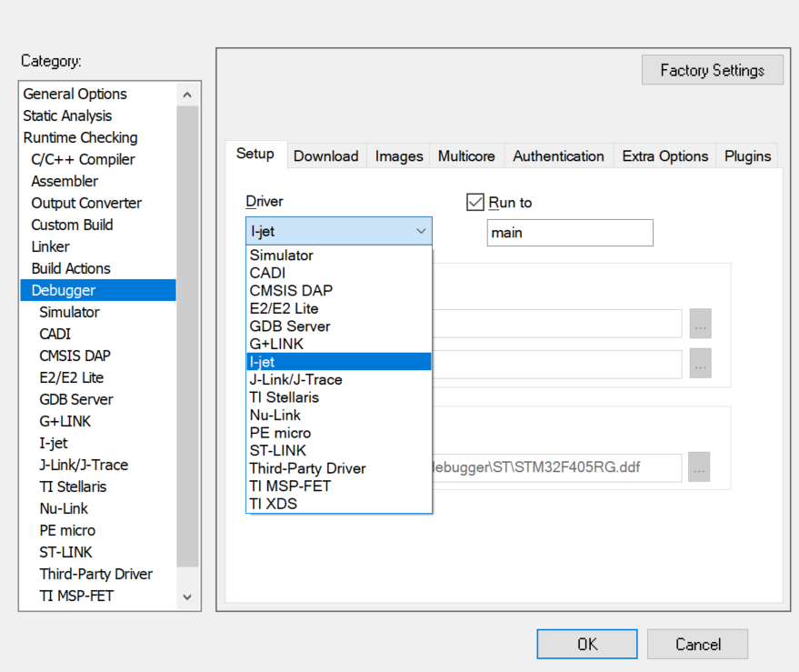Switch to the Download tab
Image resolution: width=799 pixels, height=672 pixels.
(325, 156)
